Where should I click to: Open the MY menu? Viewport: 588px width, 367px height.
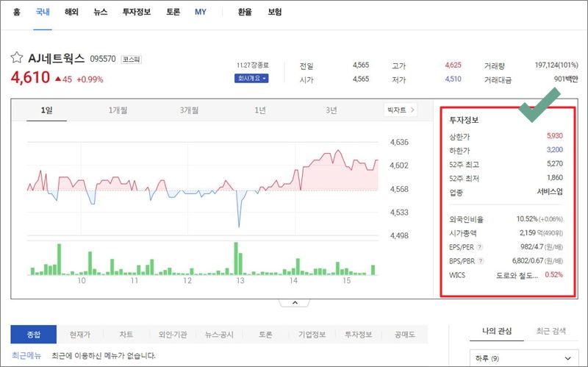click(200, 12)
